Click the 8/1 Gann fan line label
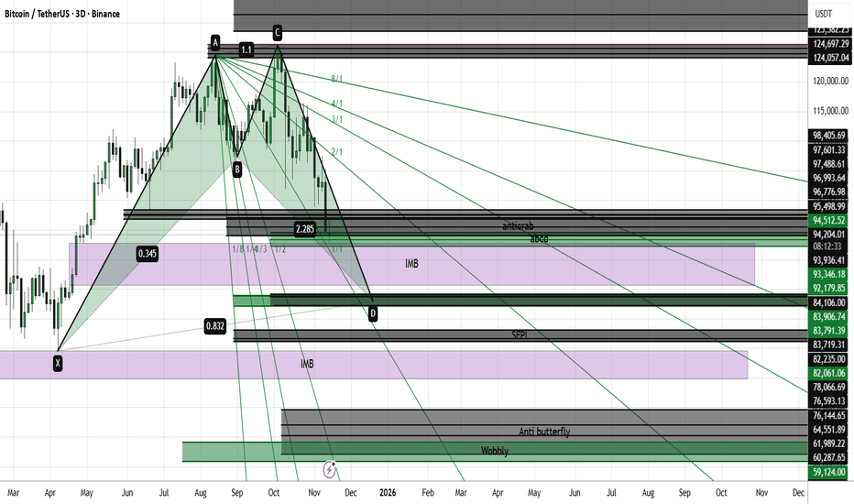 tap(337, 80)
